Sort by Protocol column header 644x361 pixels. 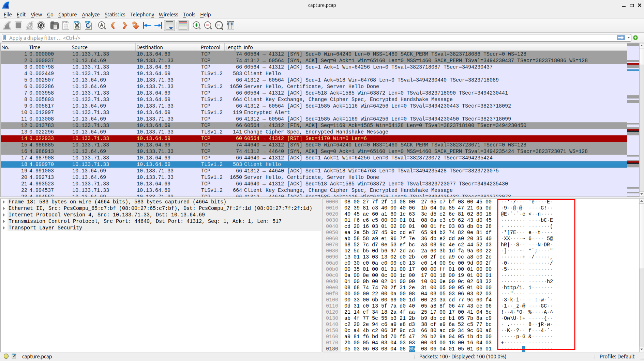[x=212, y=47]
